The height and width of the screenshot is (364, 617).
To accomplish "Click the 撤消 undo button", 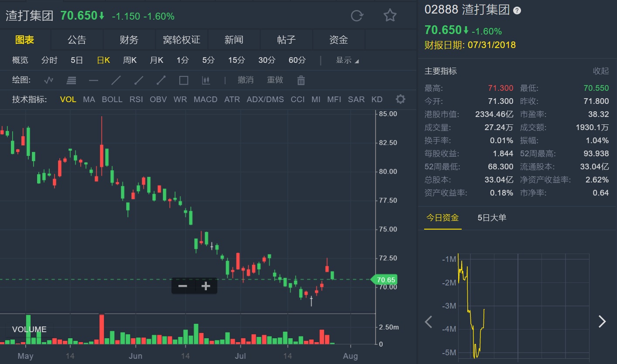I will pos(246,80).
